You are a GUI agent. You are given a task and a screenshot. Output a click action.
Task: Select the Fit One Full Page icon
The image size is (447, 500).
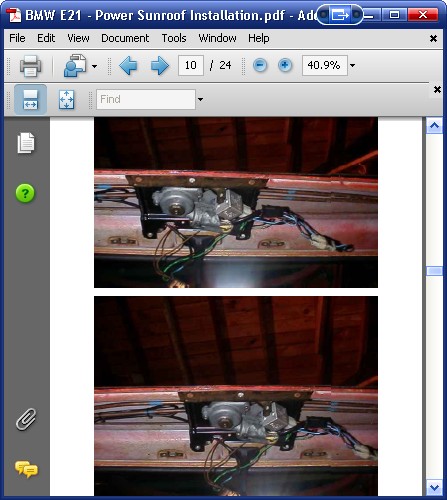point(66,100)
